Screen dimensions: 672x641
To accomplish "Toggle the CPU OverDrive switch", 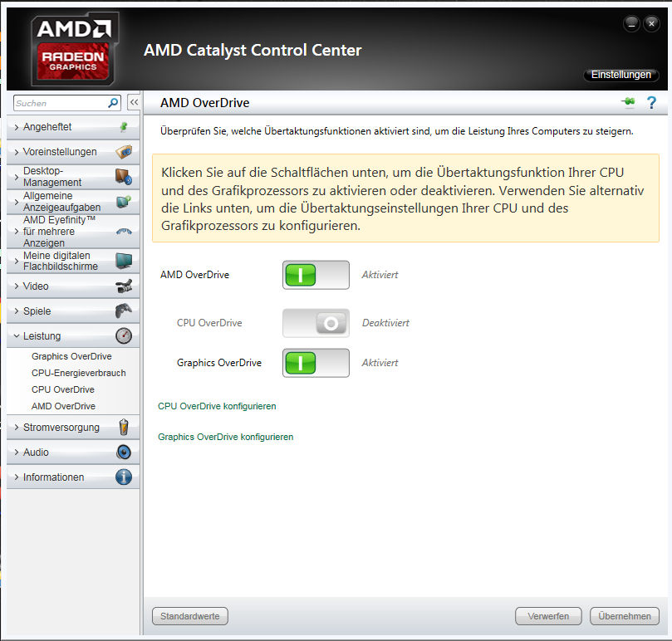I will 316,323.
